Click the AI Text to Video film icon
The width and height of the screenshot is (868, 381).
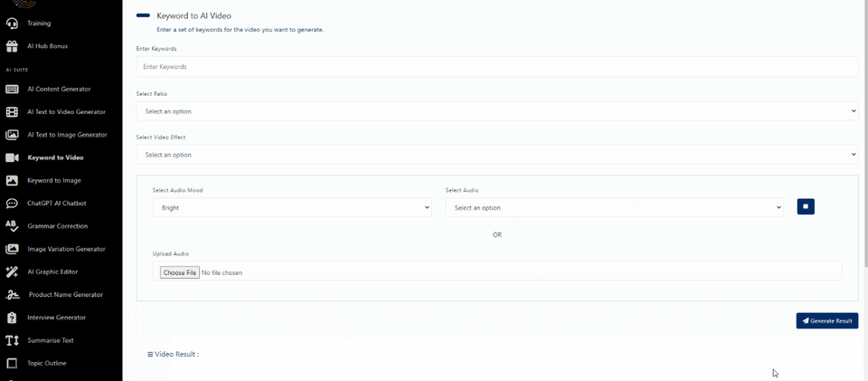click(x=12, y=112)
